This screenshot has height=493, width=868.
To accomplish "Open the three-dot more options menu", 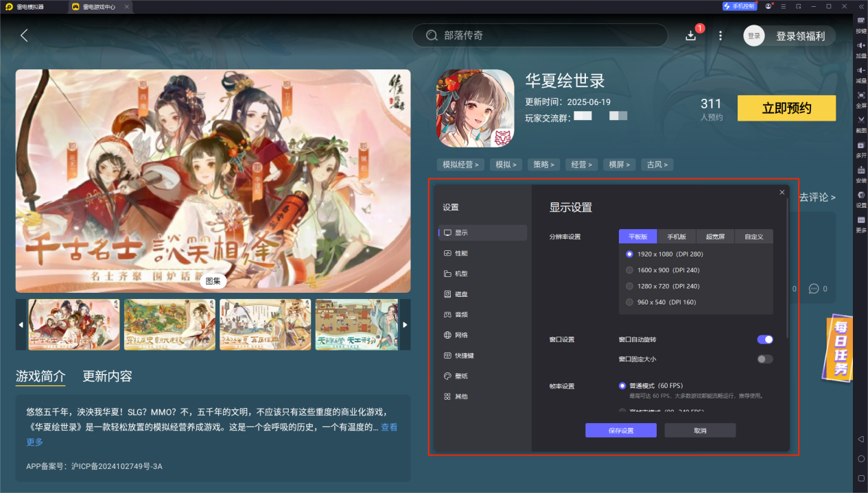I will tap(720, 36).
